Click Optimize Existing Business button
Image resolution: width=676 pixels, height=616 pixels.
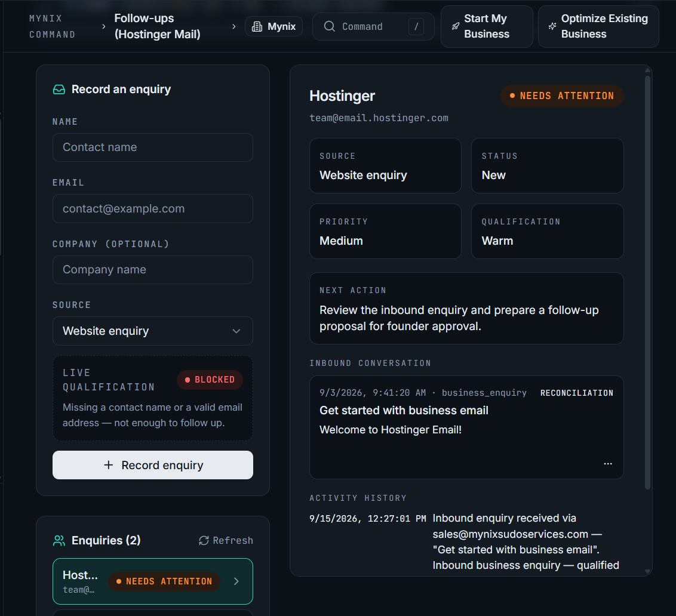point(598,26)
